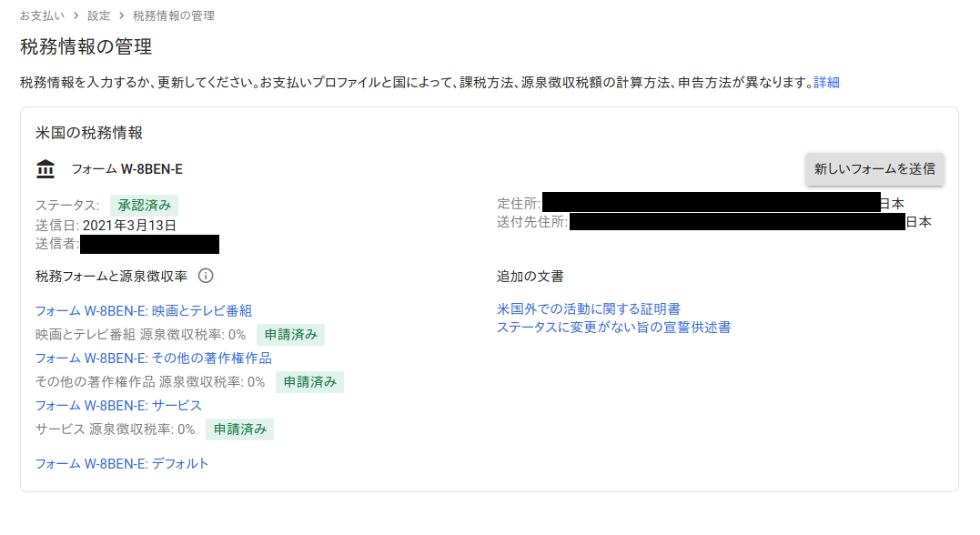Click the info icon next to 税務フォームと源泉徴収率

pos(206,276)
